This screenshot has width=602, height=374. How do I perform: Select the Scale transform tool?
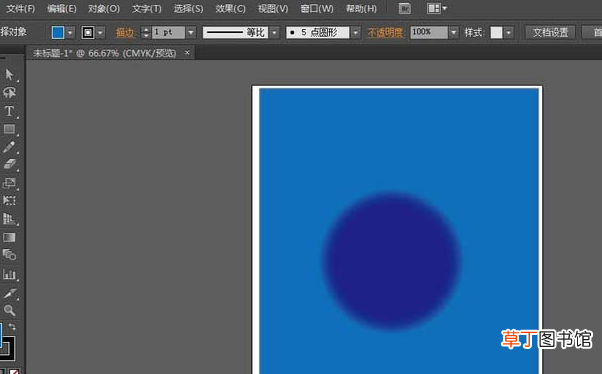(x=9, y=182)
